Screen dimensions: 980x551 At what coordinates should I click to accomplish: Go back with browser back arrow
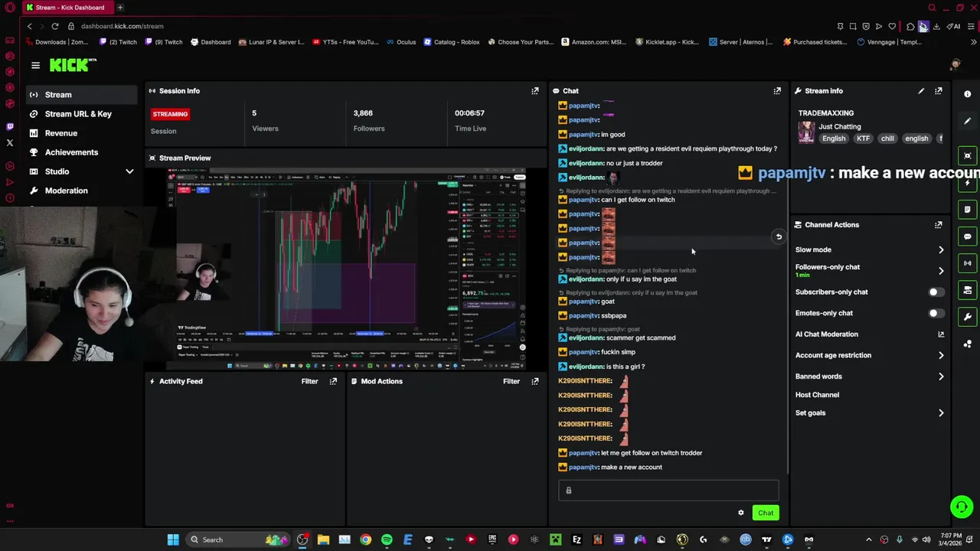click(29, 26)
